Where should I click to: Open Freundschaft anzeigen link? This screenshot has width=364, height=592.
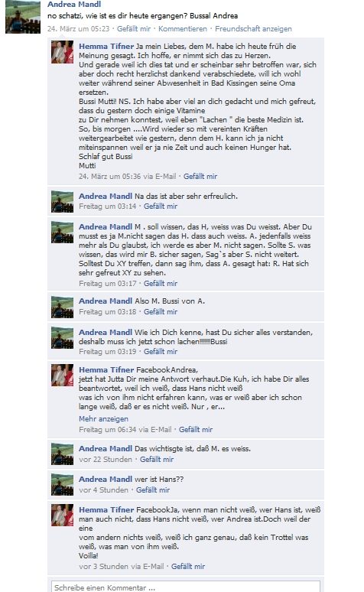(x=253, y=29)
